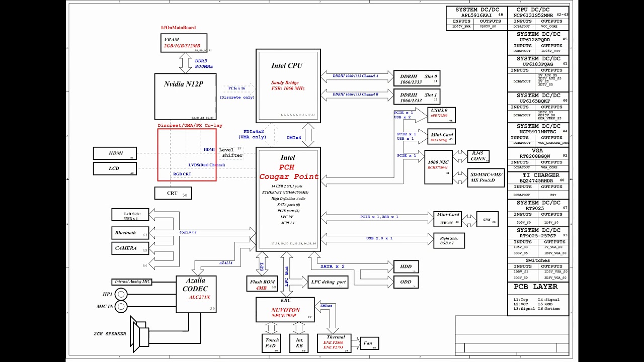Image resolution: width=644 pixels, height=362 pixels.
Task: Click the "SATA ports (6)" line
Action: point(288,205)
